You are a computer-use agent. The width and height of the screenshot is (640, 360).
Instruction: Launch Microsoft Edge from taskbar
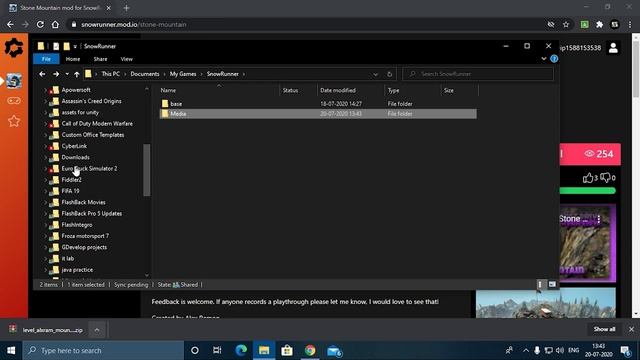pyautogui.click(x=241, y=350)
